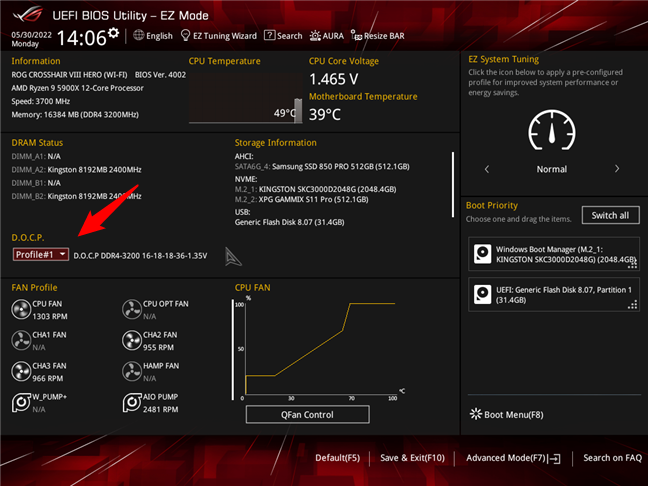648x486 pixels.
Task: Click the AIO PUMP 2481 RPM reading
Action: (160, 409)
